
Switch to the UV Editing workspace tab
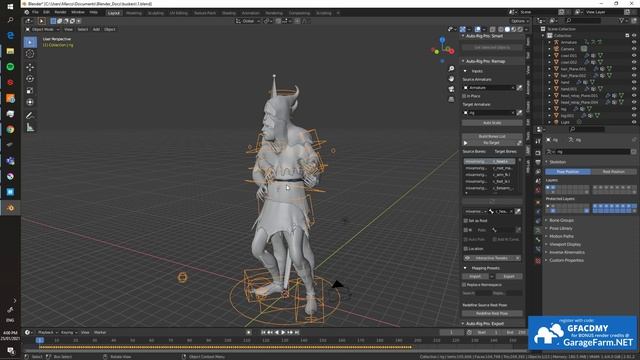pyautogui.click(x=178, y=13)
